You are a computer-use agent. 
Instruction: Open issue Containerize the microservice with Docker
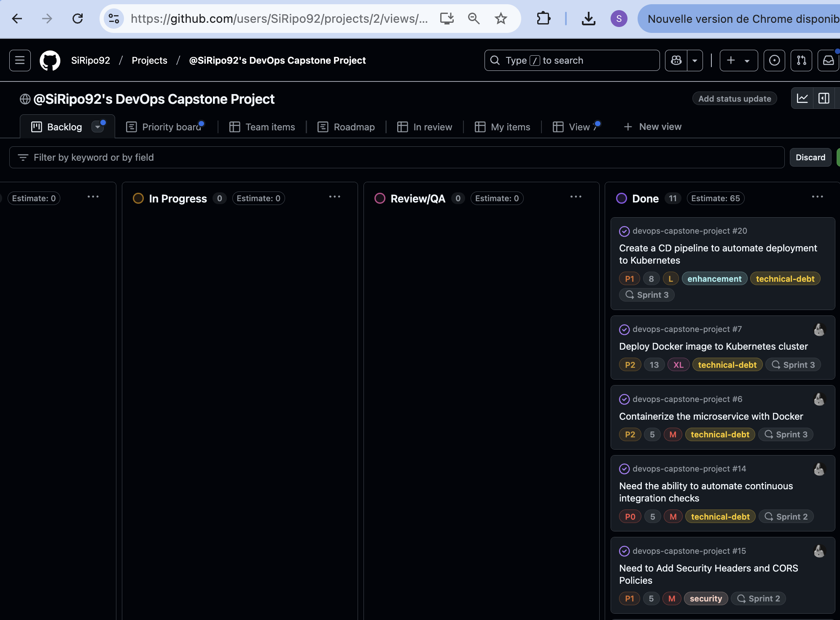pos(711,416)
